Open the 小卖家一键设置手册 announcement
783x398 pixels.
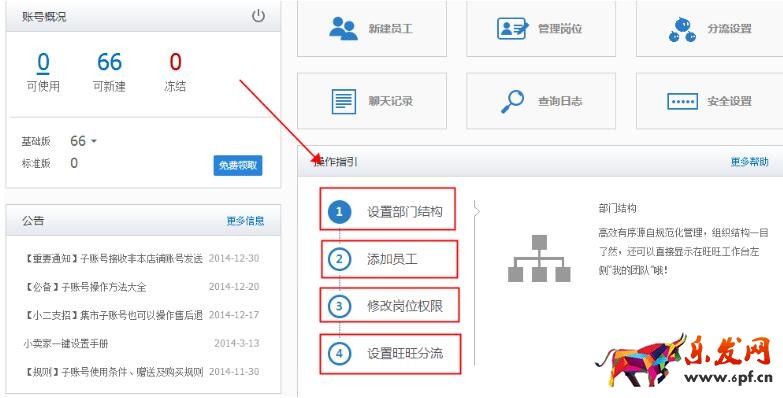point(66,344)
